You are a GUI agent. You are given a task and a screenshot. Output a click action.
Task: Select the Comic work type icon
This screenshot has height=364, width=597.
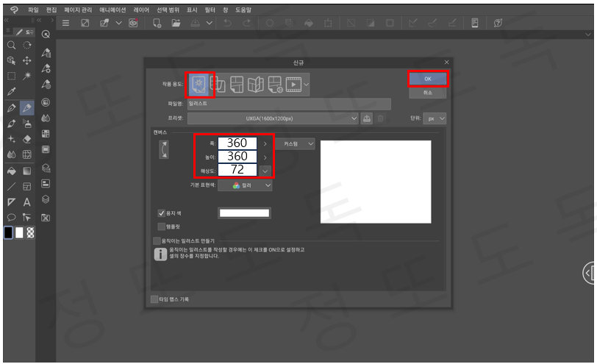coord(237,84)
